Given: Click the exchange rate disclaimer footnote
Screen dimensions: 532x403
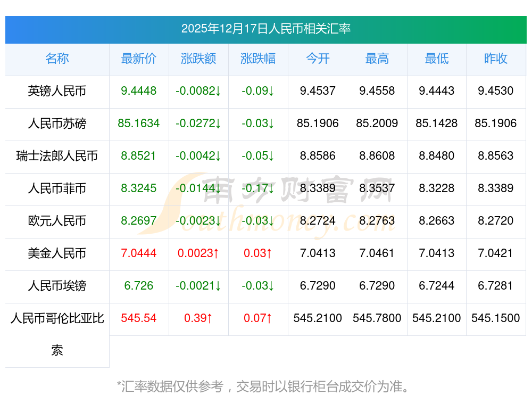Looking at the screenshot, I should (x=265, y=386).
